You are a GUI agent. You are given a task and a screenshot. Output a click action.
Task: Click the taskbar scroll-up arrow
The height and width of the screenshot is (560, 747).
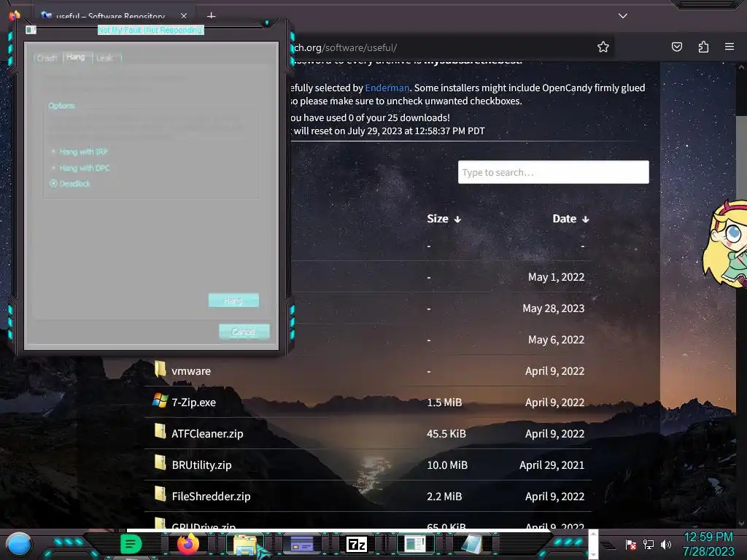[x=593, y=534]
